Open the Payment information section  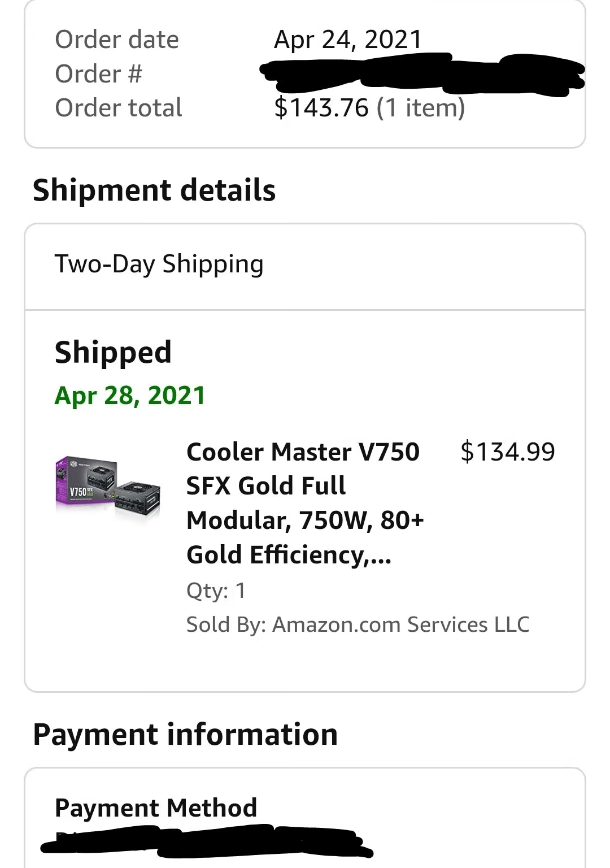point(186,735)
